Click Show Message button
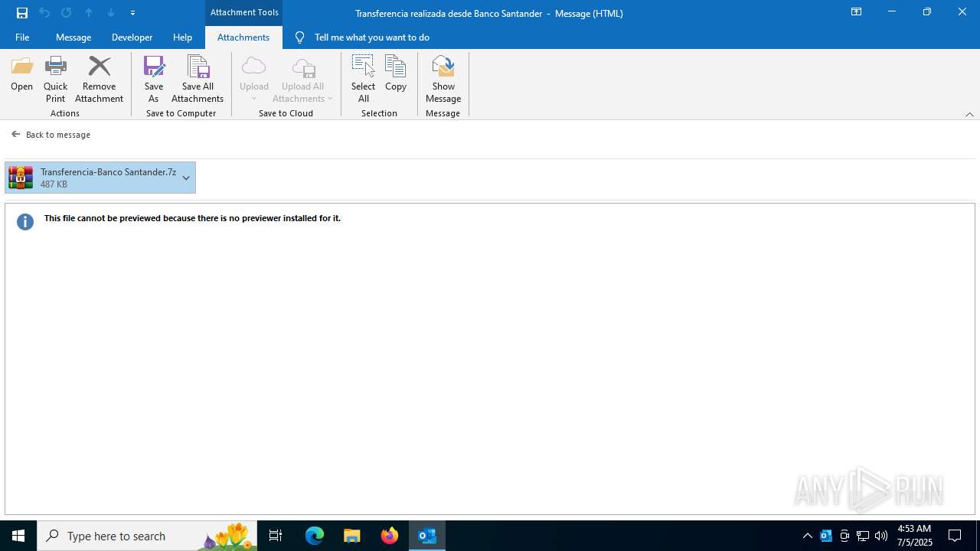The height and width of the screenshot is (551, 980). [x=443, y=79]
